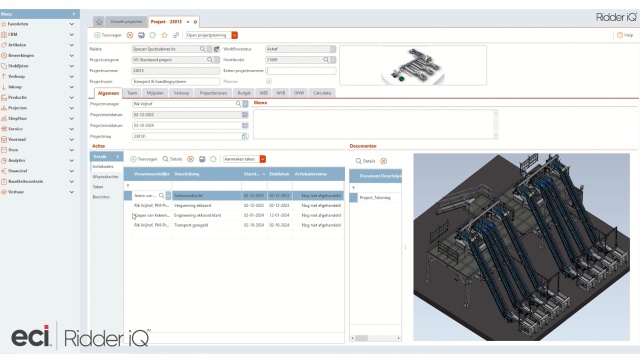Click the print icon in top toolbar
This screenshot has height=360, width=640.
[x=141, y=36]
